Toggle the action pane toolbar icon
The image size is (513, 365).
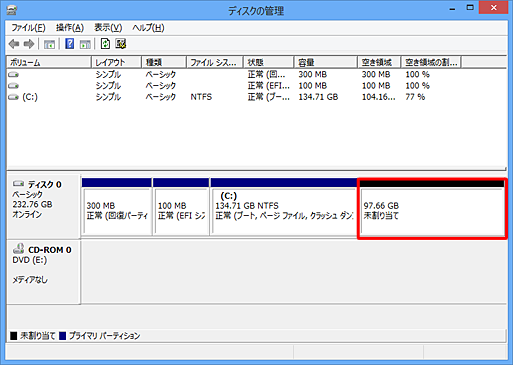click(85, 44)
